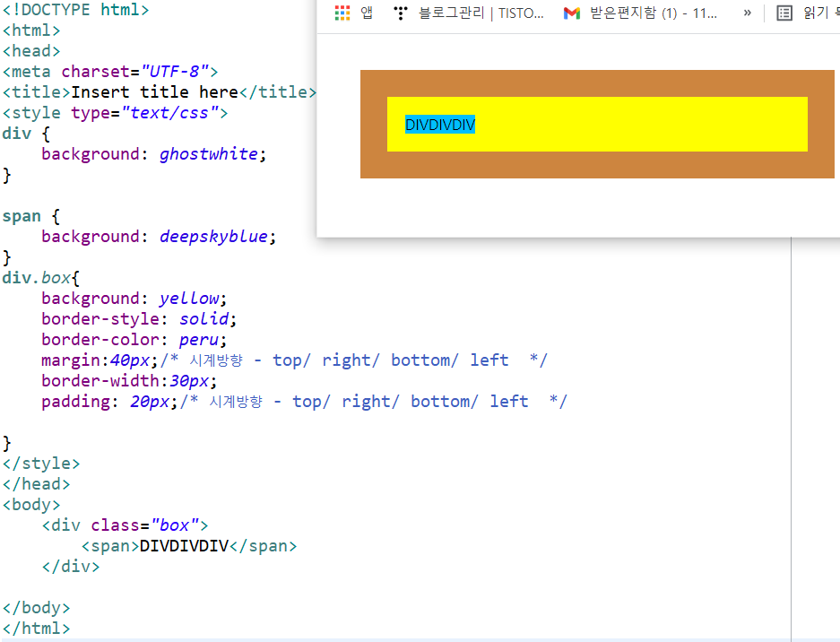Open the Apps grid icon in bookmarks bar
840x642 pixels.
point(342,13)
